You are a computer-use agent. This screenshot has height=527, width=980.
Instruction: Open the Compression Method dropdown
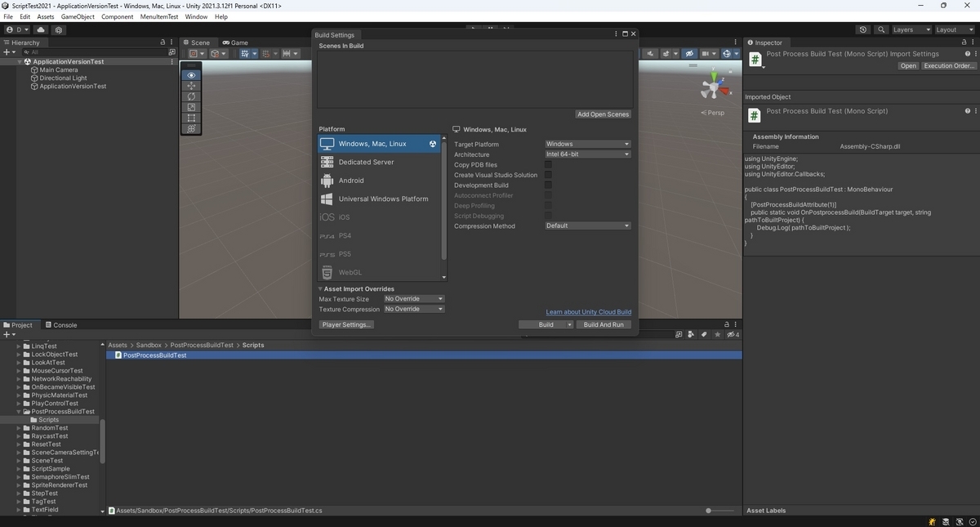[586, 226]
